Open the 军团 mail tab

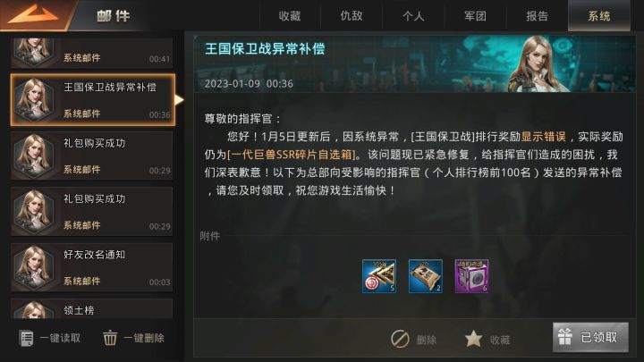pyautogui.click(x=475, y=15)
